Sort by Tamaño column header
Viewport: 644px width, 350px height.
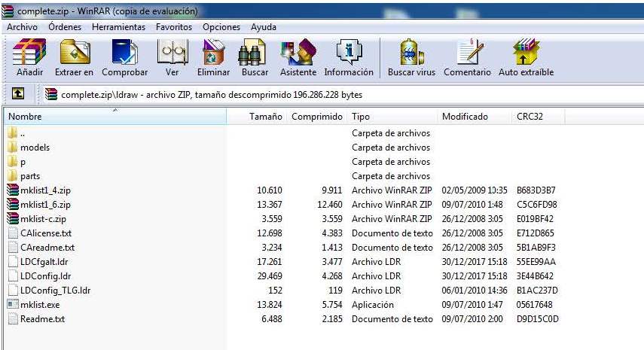coord(265,117)
